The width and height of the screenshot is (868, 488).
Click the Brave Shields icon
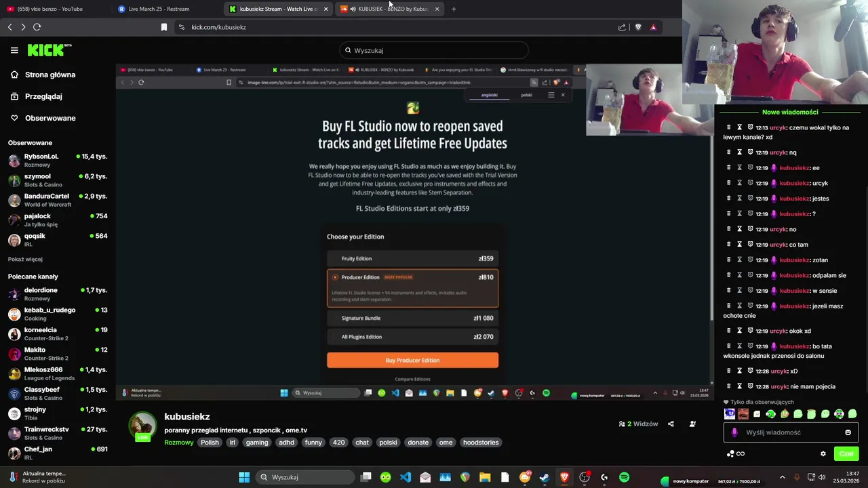point(638,27)
